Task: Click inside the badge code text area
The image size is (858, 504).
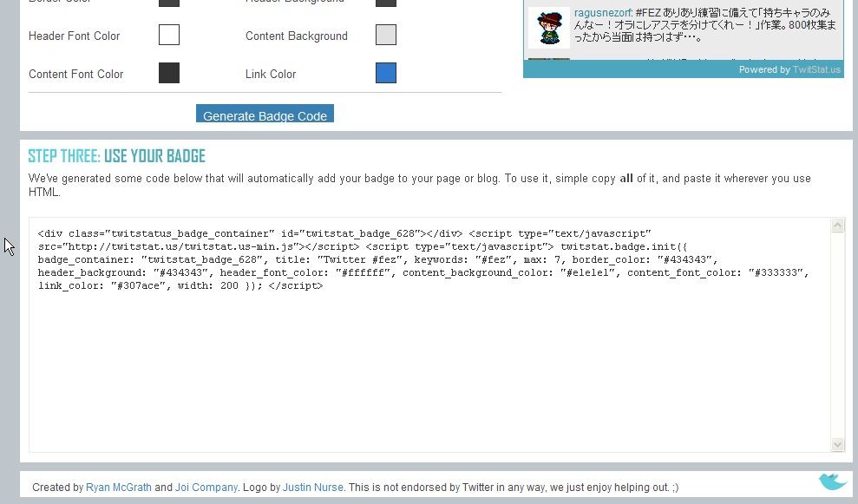Action: pos(429,335)
